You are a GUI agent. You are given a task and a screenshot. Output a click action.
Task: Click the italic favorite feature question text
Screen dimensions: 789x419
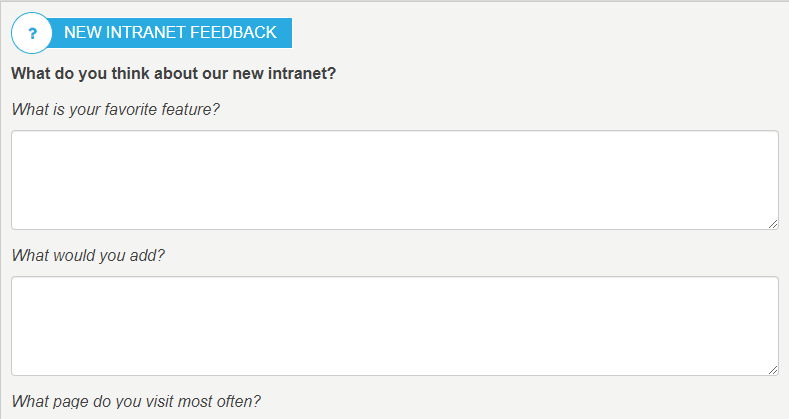pyautogui.click(x=115, y=109)
